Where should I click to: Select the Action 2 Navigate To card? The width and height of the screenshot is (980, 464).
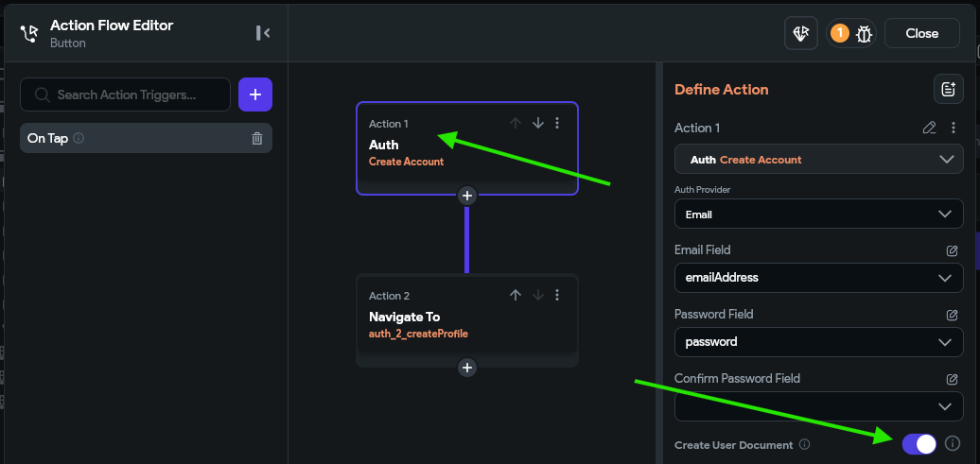coord(467,319)
